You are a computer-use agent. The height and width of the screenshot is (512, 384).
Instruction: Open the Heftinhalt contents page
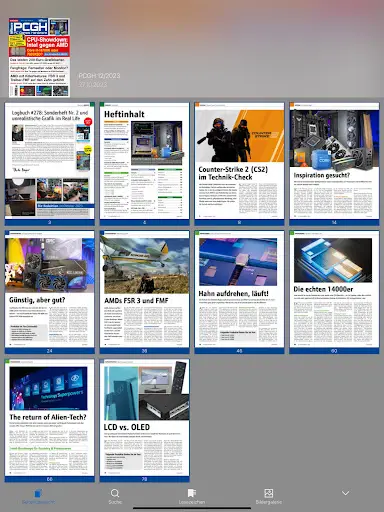point(144,164)
